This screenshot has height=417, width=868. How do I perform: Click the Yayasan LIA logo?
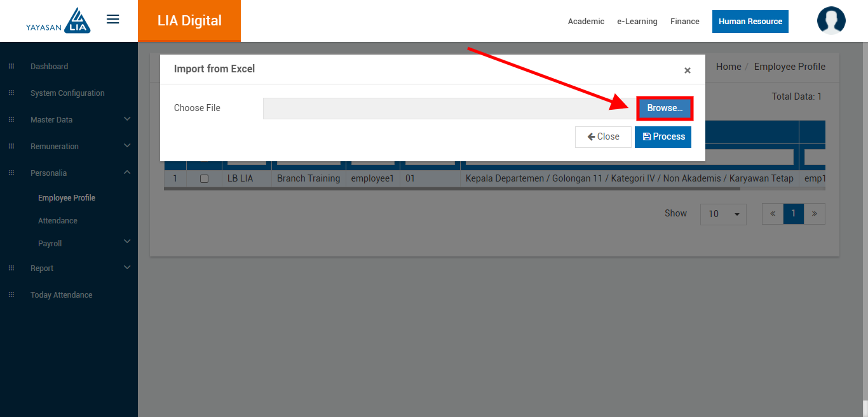click(58, 20)
